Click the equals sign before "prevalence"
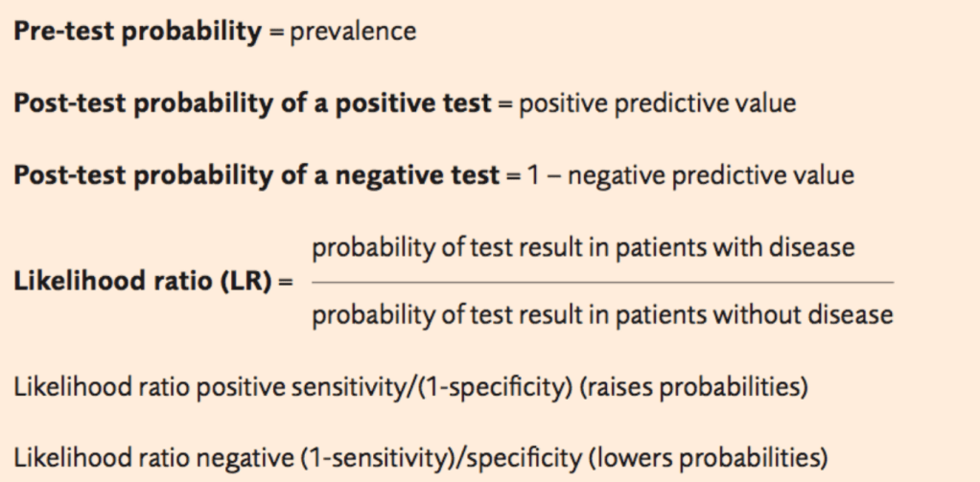Screen dimensions: 980x482 pyautogui.click(x=274, y=32)
